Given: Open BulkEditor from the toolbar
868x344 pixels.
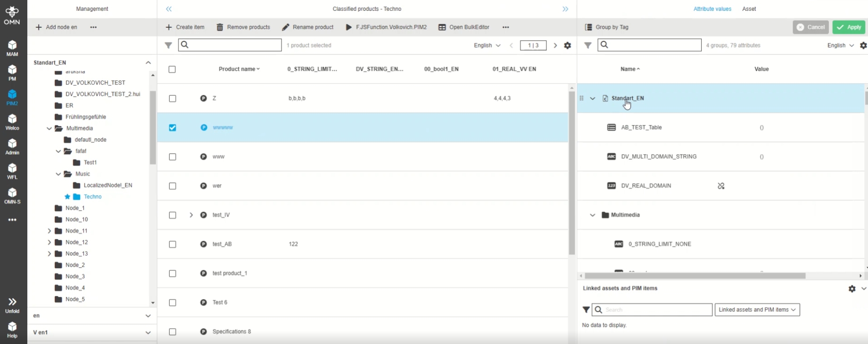Looking at the screenshot, I should click(464, 27).
